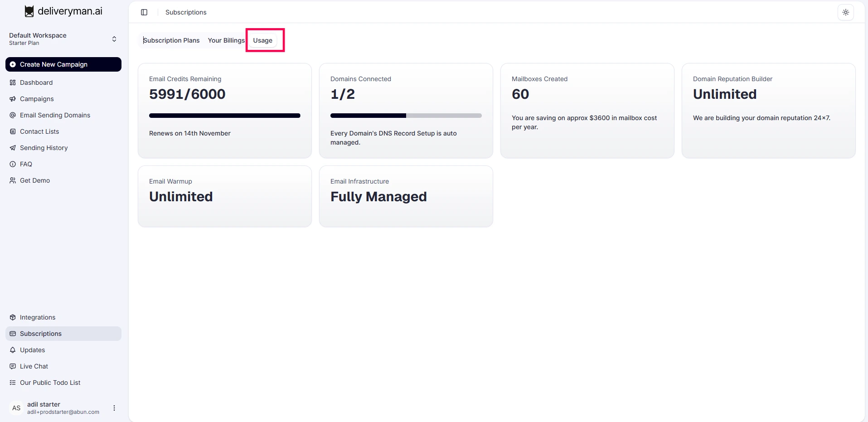The width and height of the screenshot is (868, 422).
Task: Open the Live Chat link
Action: 34,366
